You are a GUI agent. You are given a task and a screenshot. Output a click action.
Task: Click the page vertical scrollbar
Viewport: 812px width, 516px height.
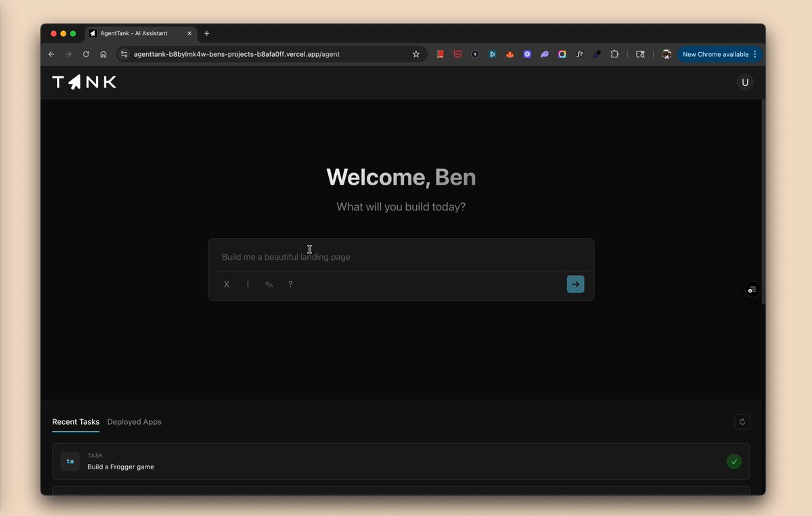pos(763,203)
